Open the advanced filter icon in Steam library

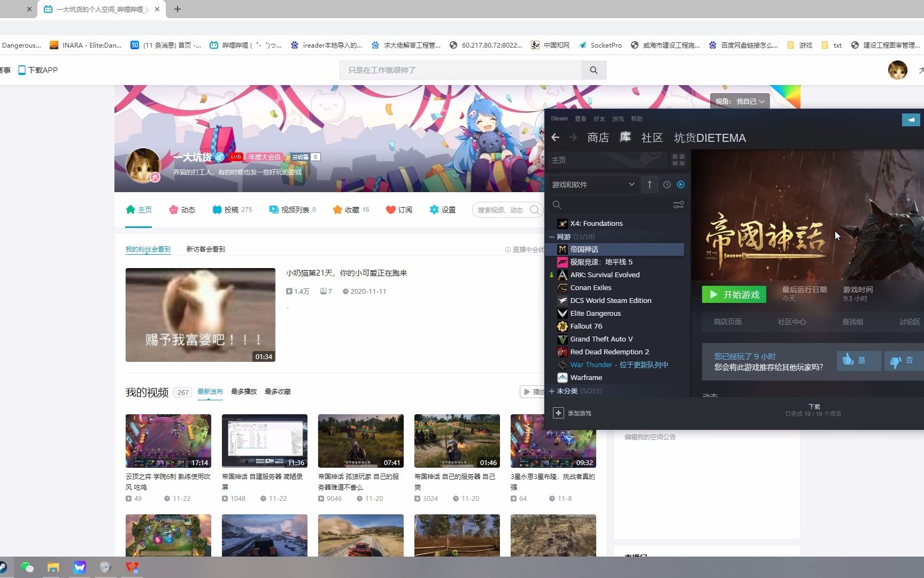point(678,204)
